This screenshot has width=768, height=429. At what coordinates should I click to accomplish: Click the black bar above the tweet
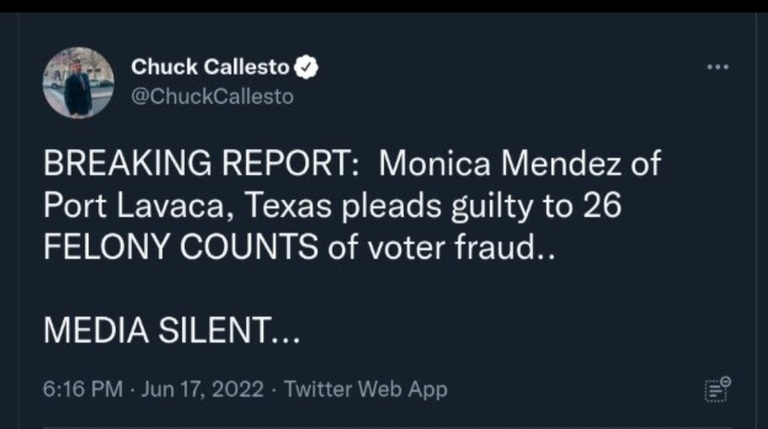[384, 6]
